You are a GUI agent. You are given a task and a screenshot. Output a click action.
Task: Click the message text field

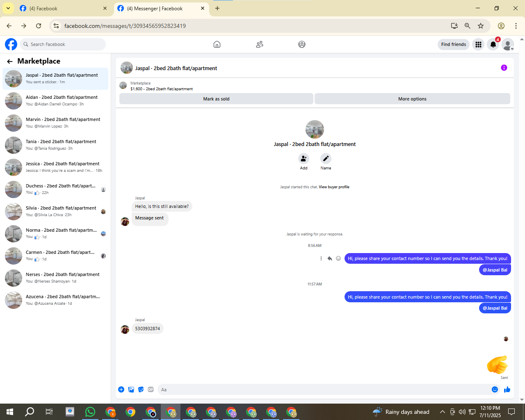point(324,390)
